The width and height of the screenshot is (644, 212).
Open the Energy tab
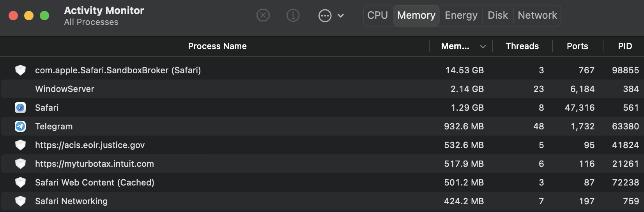click(x=461, y=16)
